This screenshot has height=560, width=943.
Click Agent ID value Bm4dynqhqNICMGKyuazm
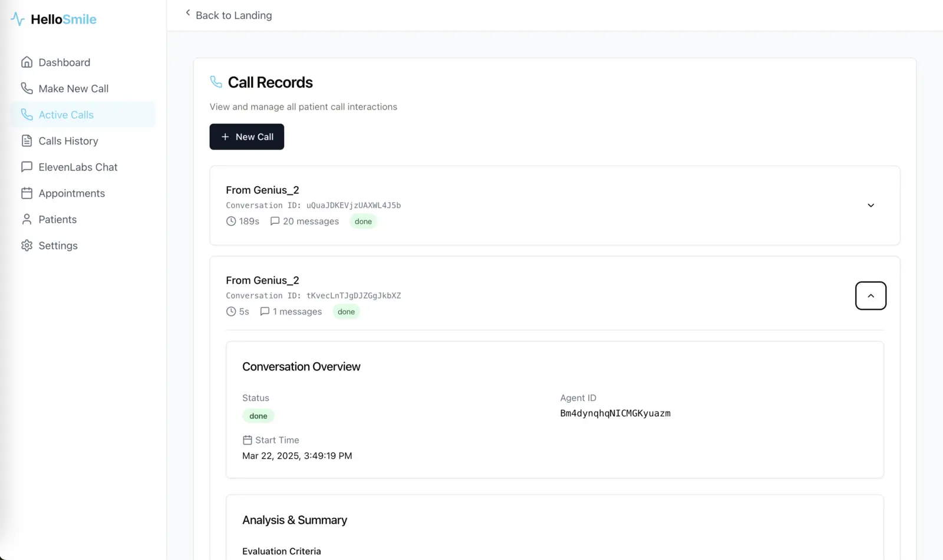615,413
